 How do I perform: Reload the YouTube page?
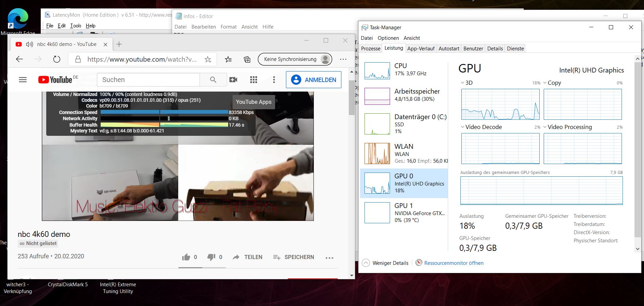(57, 59)
